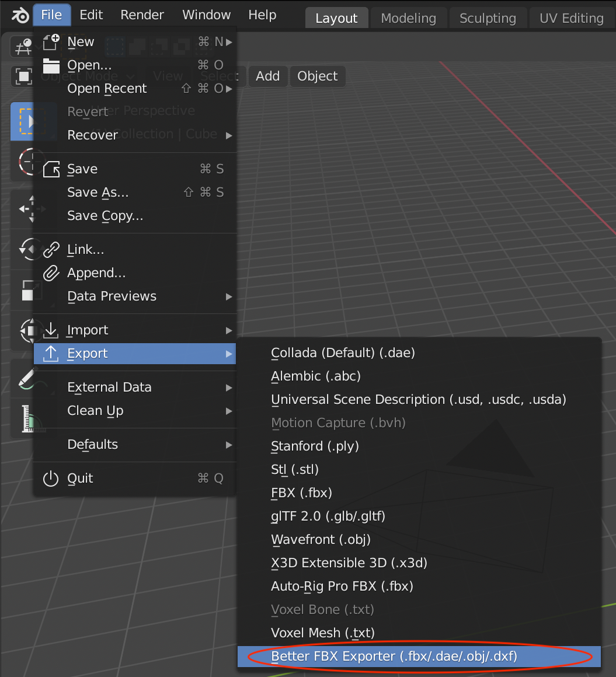Image resolution: width=616 pixels, height=677 pixels.
Task: Switch to the Sculpting workspace tab
Action: (488, 18)
